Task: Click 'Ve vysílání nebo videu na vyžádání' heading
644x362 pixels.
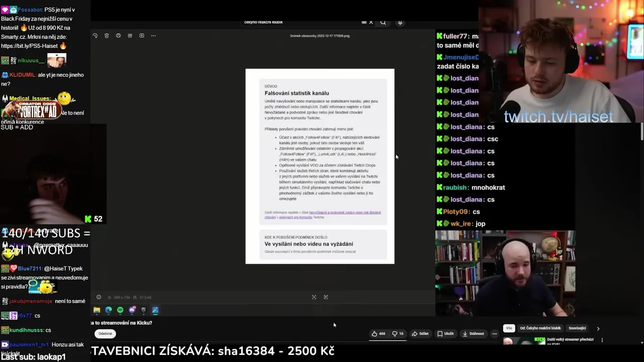Action: (308, 244)
